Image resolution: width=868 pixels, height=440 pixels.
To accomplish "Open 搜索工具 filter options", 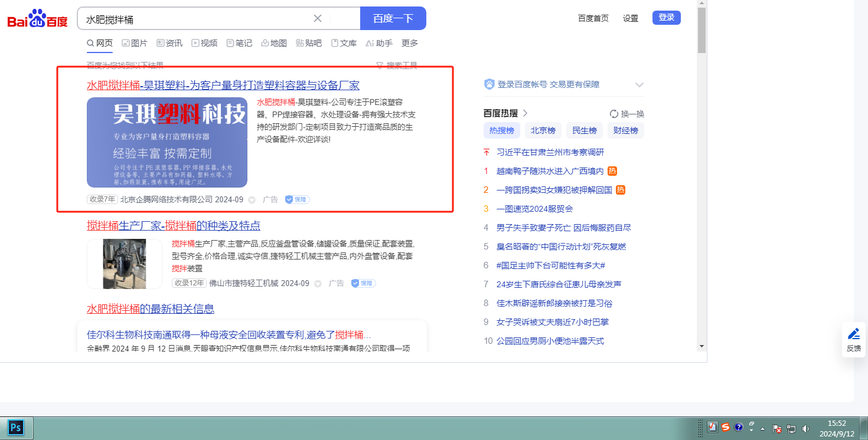I will [397, 65].
